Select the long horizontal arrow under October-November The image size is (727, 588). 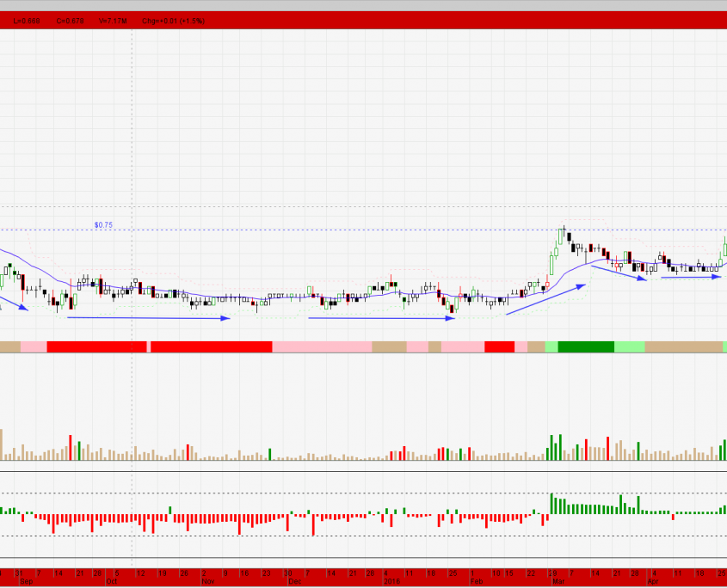(149, 318)
